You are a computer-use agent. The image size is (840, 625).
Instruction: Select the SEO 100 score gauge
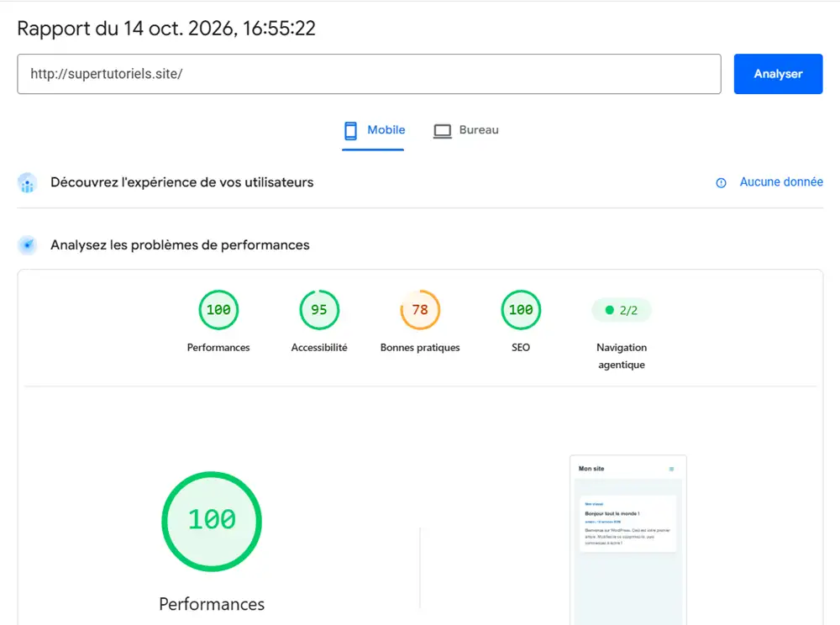point(521,309)
